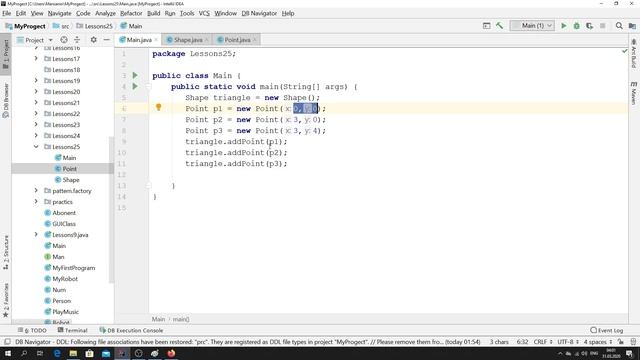640x360 pixels.
Task: Open the Maven side panel
Action: pyautogui.click(x=633, y=93)
